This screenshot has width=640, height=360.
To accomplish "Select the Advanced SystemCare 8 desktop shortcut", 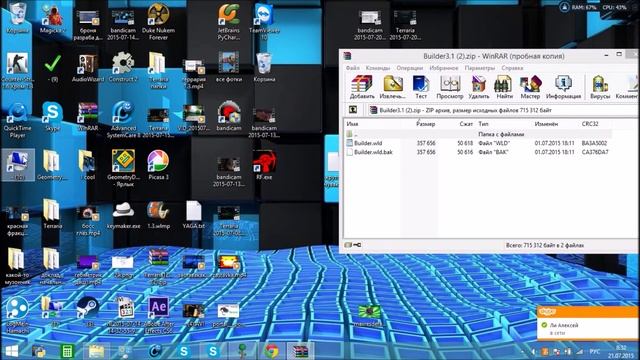I will point(123,120).
